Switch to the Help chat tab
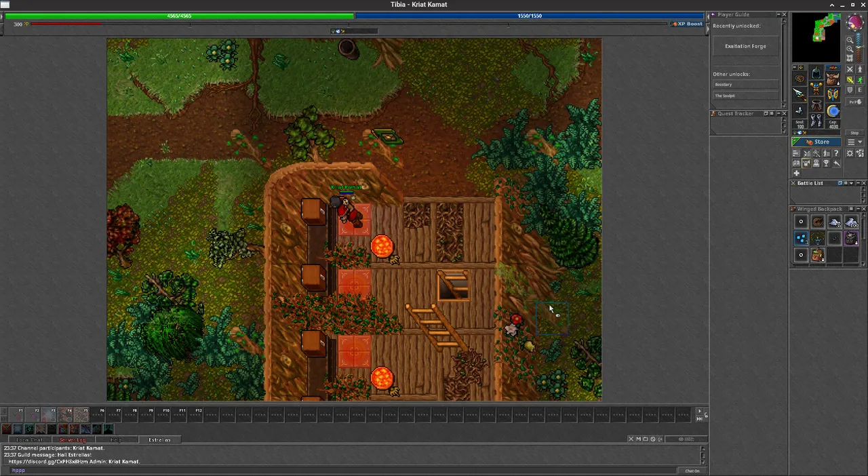The image size is (868, 476). tap(116, 440)
